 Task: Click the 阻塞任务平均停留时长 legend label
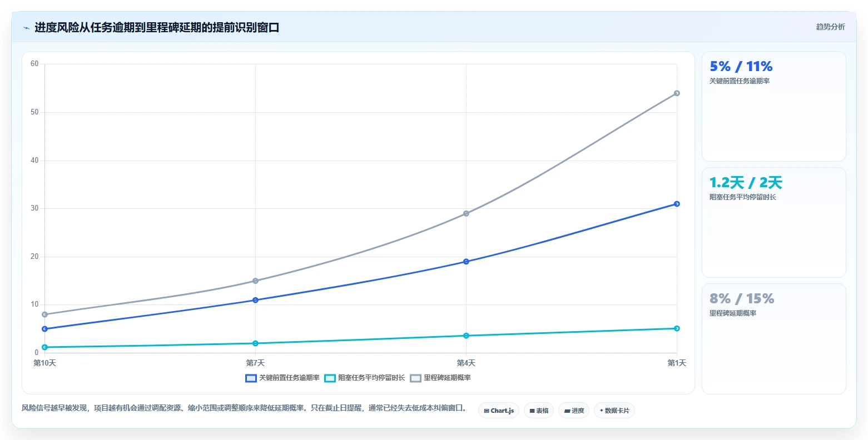[371, 378]
